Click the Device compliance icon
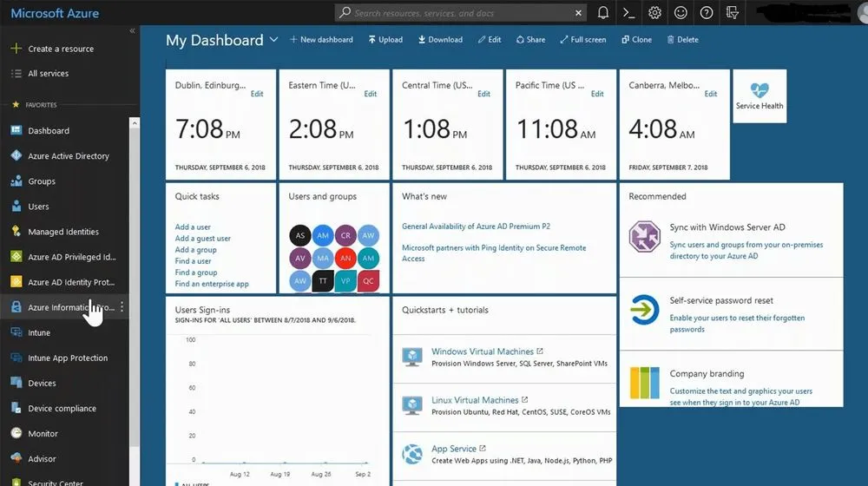Image resolution: width=868 pixels, height=486 pixels. coord(16,408)
